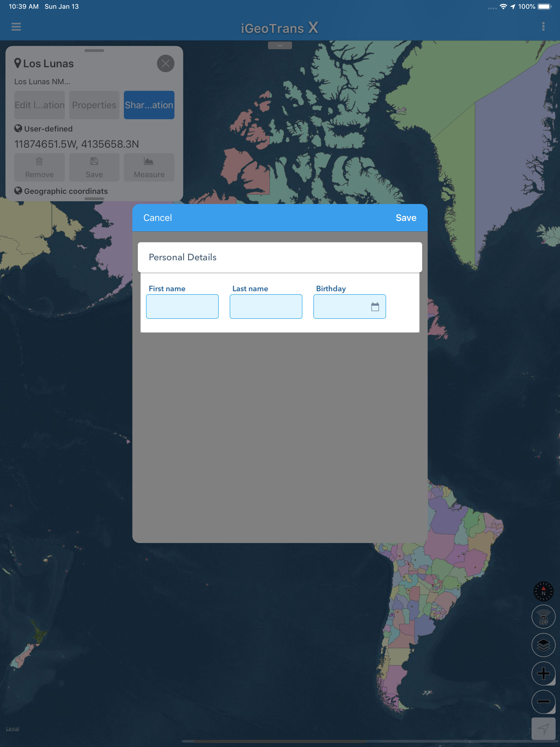560x747 pixels.
Task: Open the Legal link on map
Action: [x=13, y=728]
